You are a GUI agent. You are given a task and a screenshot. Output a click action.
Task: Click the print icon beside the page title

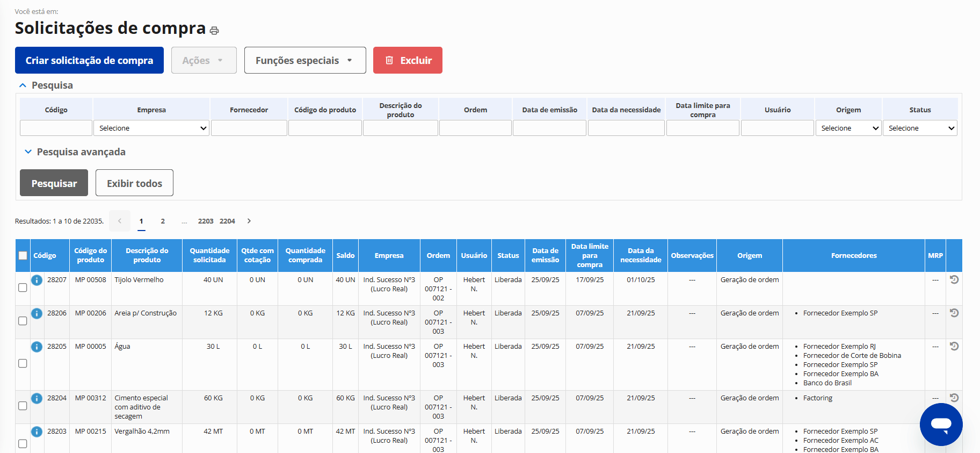tap(214, 31)
